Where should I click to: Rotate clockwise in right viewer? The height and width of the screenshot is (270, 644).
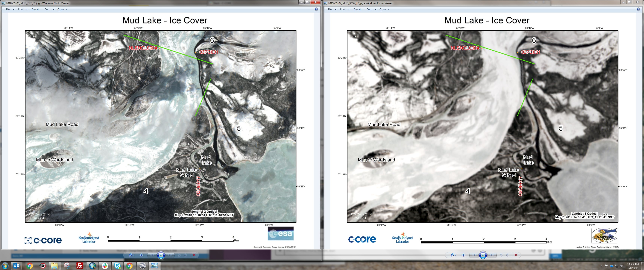pyautogui.click(x=508, y=255)
